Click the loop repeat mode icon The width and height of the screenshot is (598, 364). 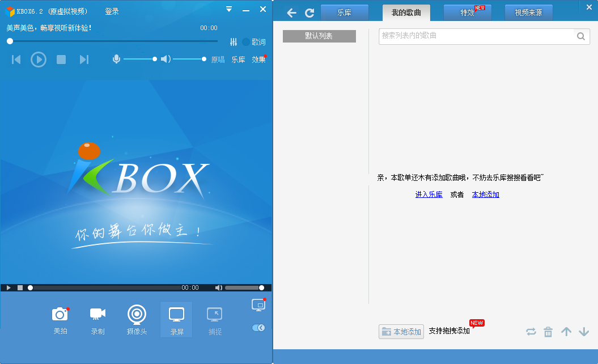click(x=531, y=332)
